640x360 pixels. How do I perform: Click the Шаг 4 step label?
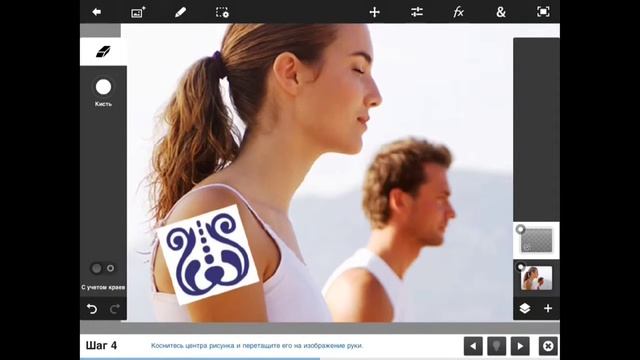[x=101, y=346]
